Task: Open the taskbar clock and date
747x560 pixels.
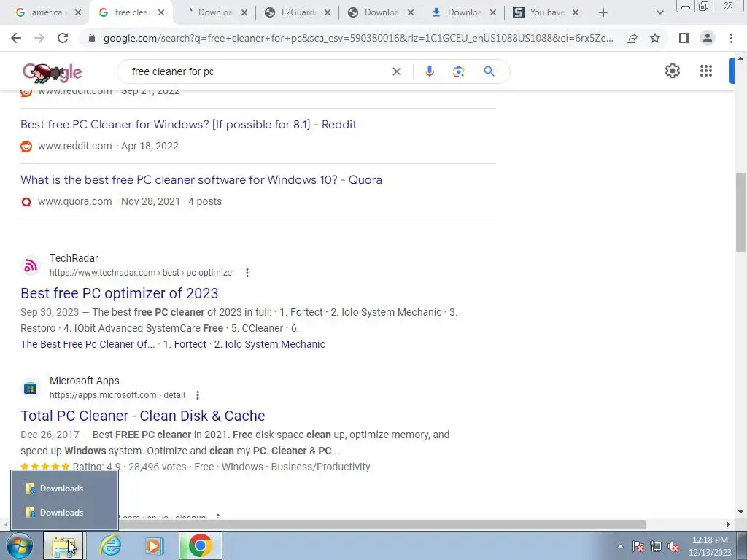Action: click(x=710, y=546)
